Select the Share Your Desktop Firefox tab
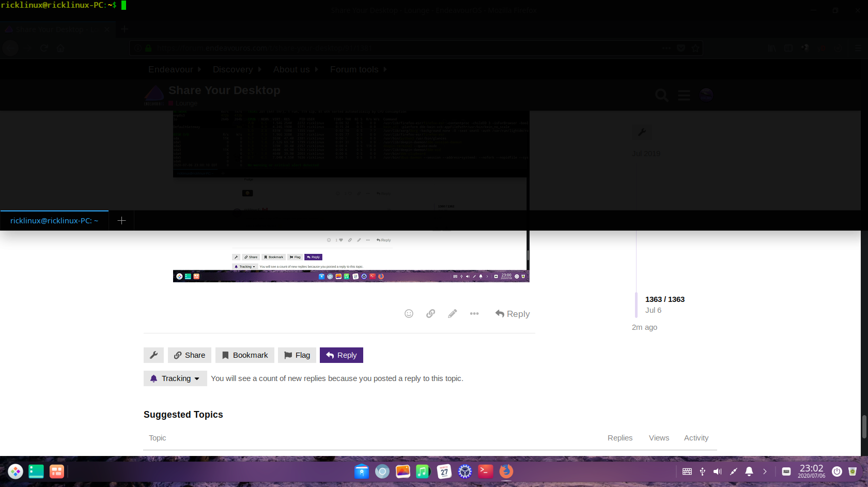This screenshot has width=868, height=487. (57, 29)
